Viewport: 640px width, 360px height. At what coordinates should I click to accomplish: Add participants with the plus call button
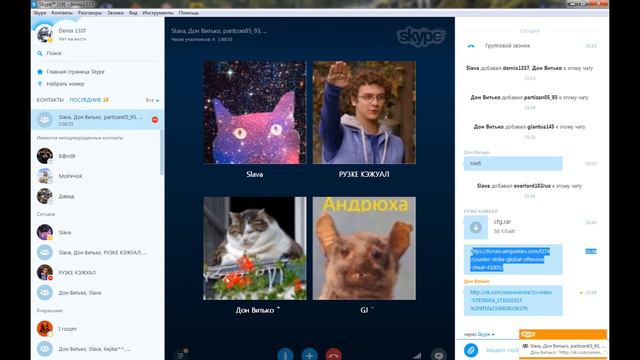[x=309, y=355]
